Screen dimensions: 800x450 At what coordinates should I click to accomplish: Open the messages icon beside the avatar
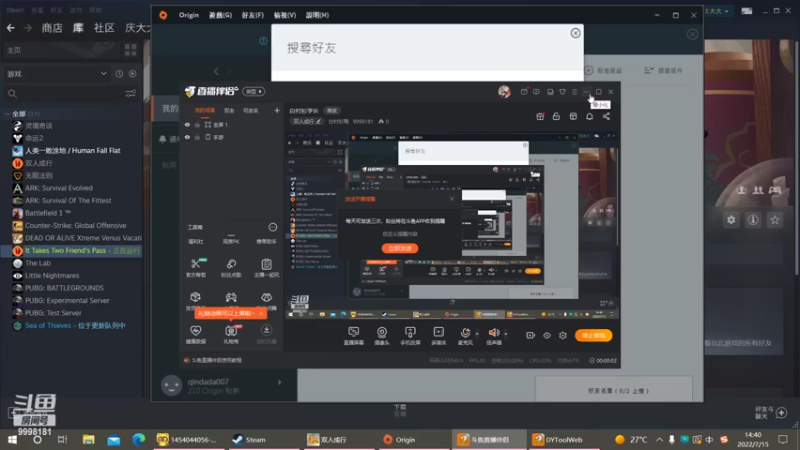[x=524, y=92]
